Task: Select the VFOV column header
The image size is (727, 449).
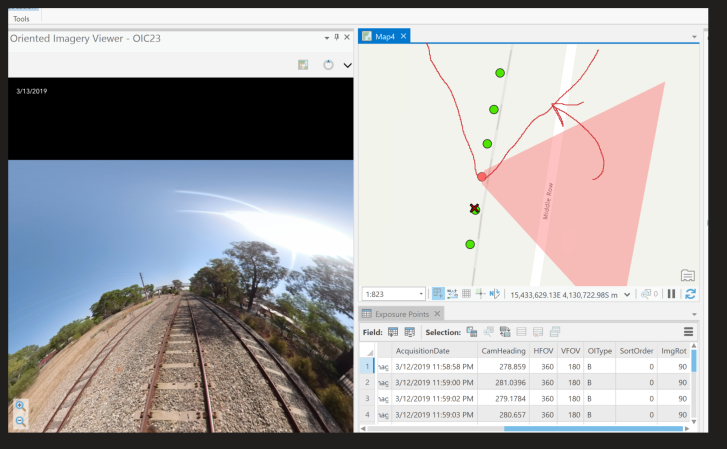Action: tap(570, 351)
